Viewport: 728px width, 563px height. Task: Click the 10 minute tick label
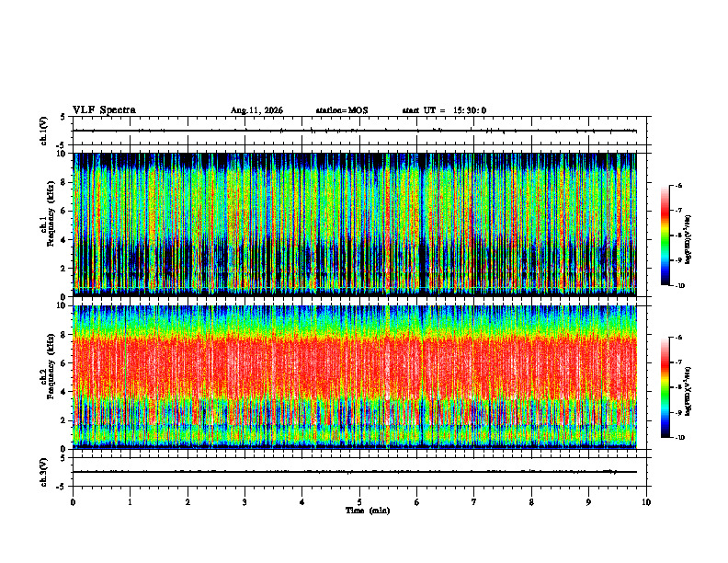646,502
